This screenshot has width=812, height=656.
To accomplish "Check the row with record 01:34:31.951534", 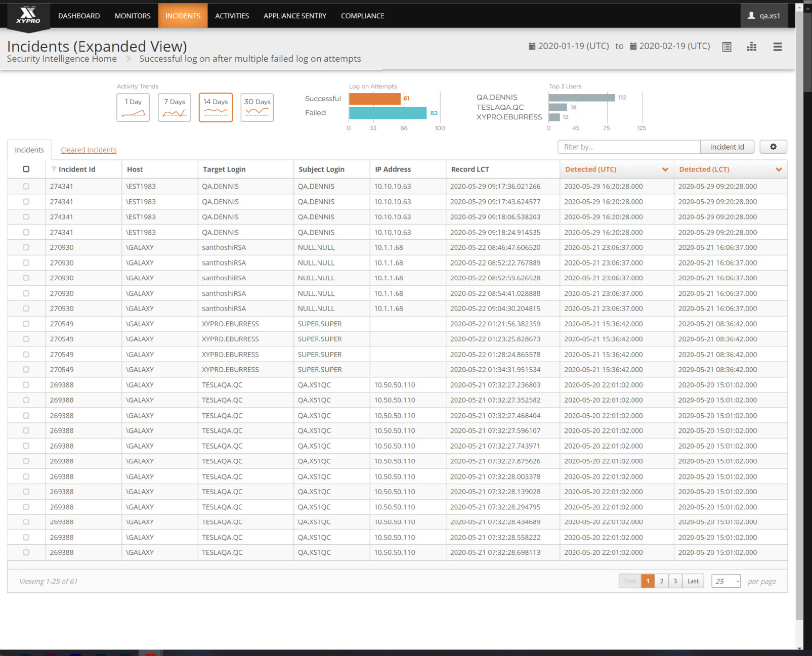I will [26, 370].
